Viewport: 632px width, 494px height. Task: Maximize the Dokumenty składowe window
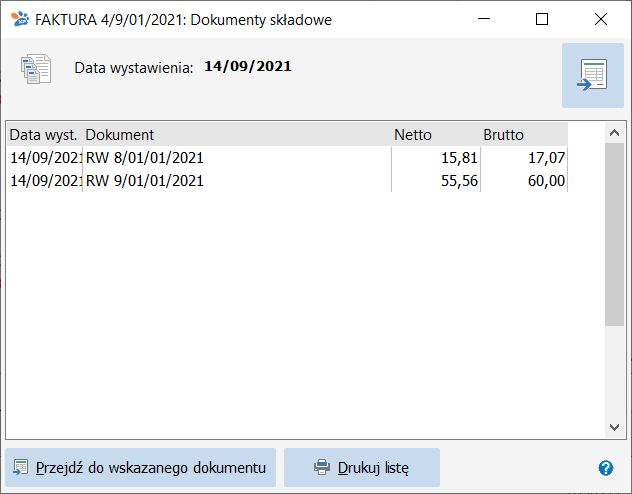tap(542, 19)
